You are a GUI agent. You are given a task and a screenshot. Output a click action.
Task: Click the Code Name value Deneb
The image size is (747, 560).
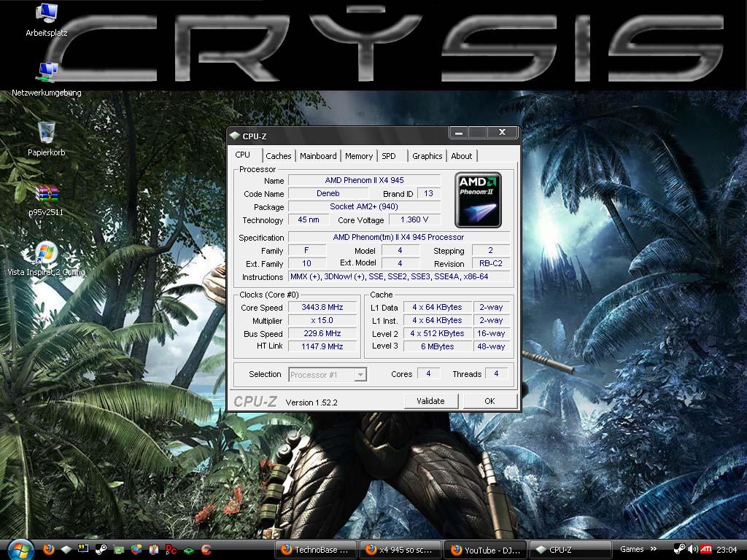328,193
